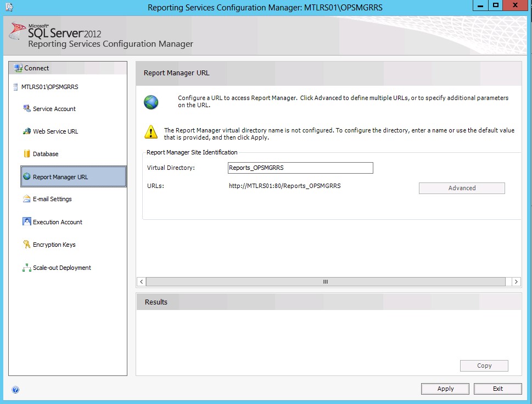The width and height of the screenshot is (532, 404).
Task: Click the Web Service URL icon
Action: tap(27, 131)
